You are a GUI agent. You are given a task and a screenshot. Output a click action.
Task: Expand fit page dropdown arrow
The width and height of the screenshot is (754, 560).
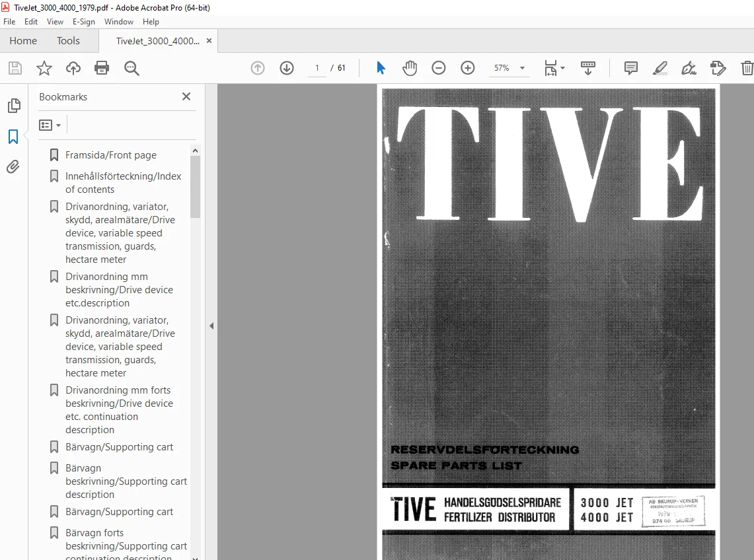(562, 68)
